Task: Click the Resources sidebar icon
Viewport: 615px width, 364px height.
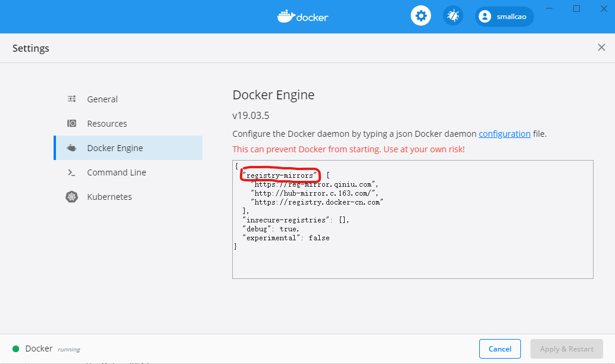Action: coord(73,123)
